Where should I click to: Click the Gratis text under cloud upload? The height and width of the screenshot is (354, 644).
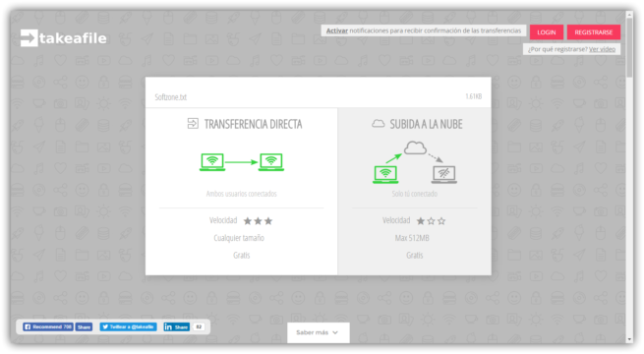[x=414, y=255]
